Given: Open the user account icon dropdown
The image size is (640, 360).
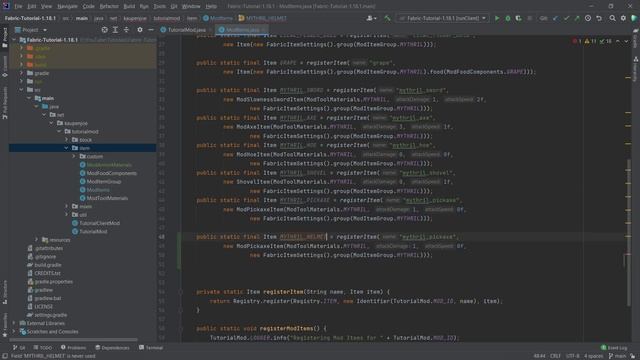Looking at the screenshot, I should point(371,18).
